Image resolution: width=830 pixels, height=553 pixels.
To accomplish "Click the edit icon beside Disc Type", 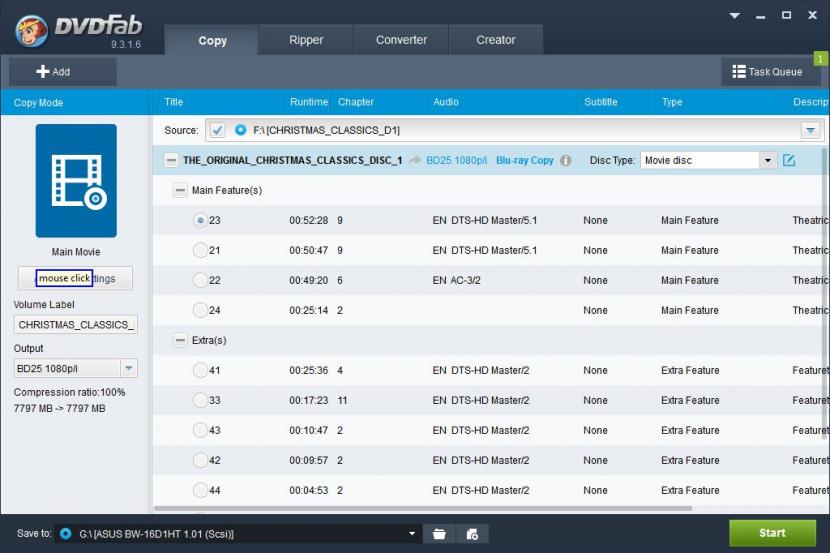I will pos(789,160).
